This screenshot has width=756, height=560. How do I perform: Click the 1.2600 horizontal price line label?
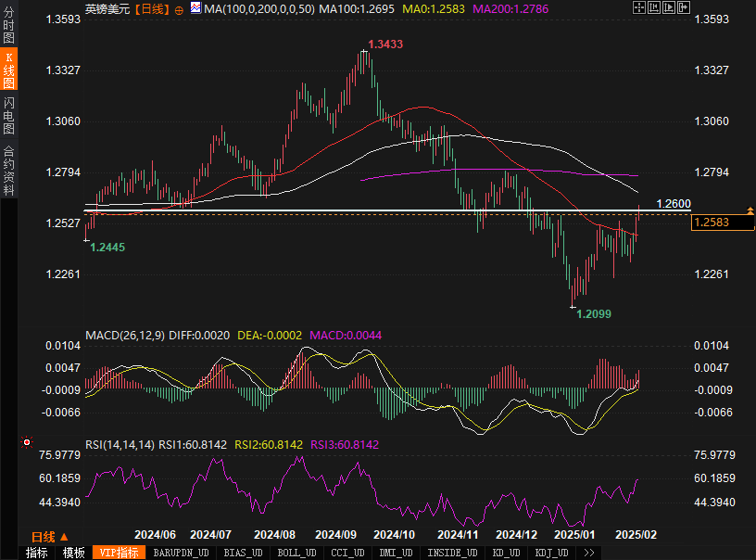tap(674, 203)
